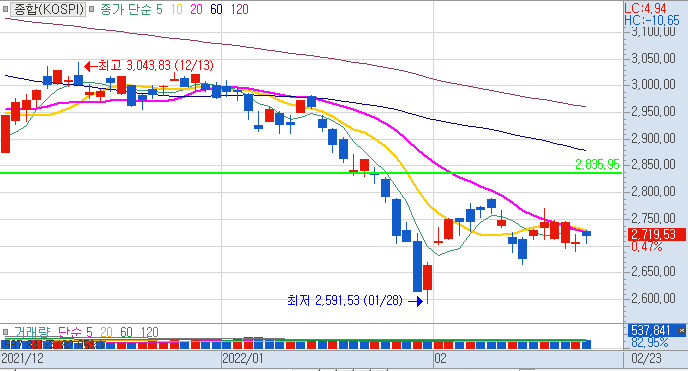Viewport: 688px width, 371px height.
Task: Click the 2,750.00 price axis label
Action: point(653,218)
